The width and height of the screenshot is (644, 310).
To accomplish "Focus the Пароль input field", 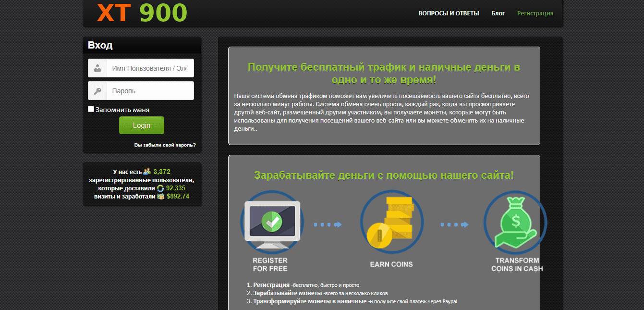I will coord(150,91).
